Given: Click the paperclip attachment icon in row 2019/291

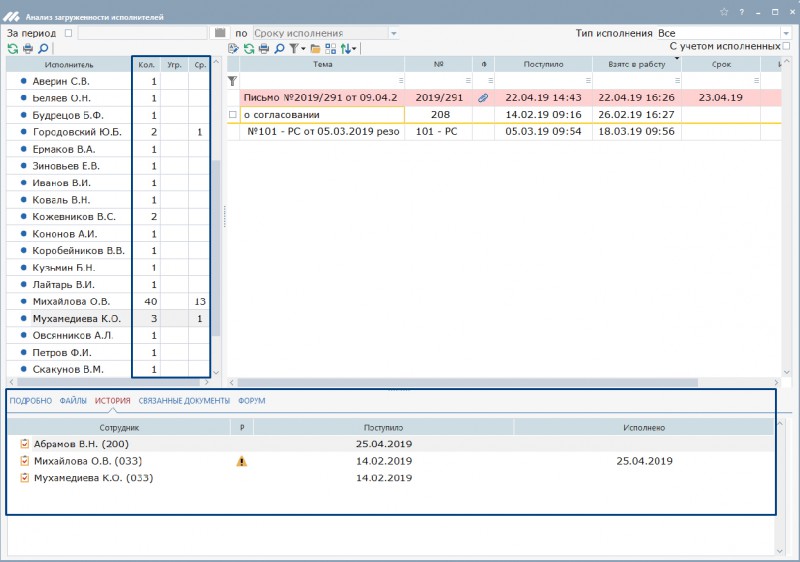Looking at the screenshot, I should point(483,97).
